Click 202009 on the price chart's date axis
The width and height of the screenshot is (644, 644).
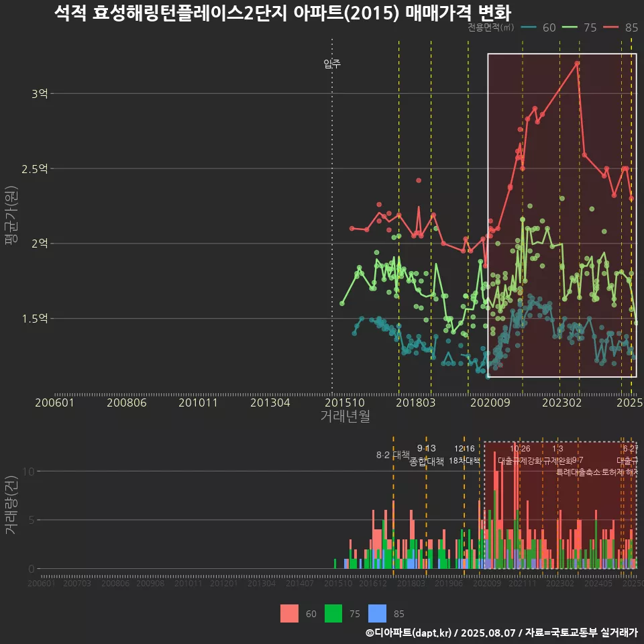tap(490, 402)
